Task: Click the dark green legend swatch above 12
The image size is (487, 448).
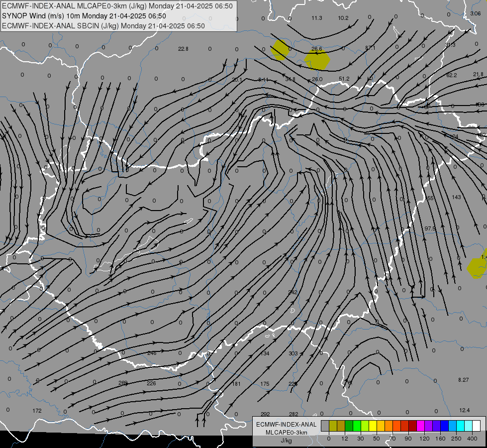Action: click(x=349, y=426)
